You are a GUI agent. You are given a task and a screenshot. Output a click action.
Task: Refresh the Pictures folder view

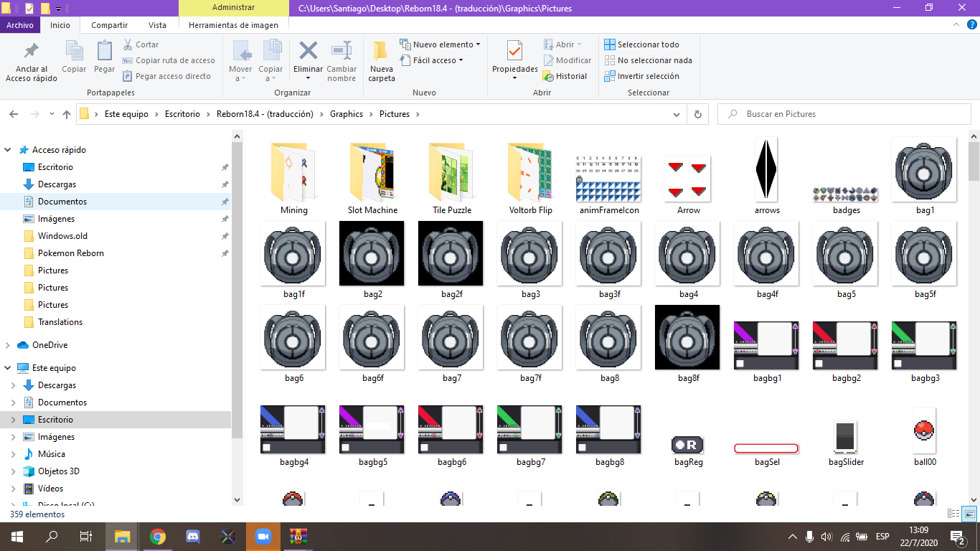(x=697, y=114)
